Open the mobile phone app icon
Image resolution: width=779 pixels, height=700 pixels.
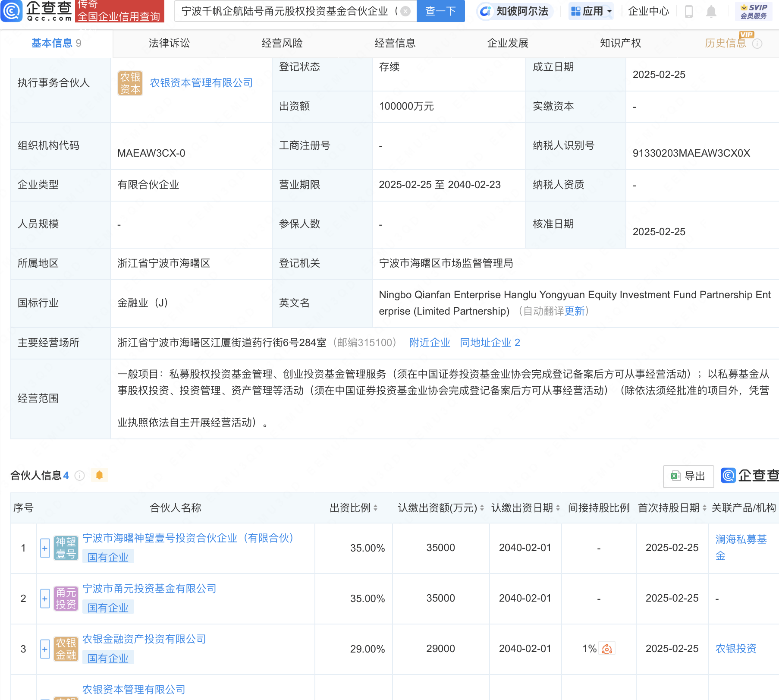point(689,12)
